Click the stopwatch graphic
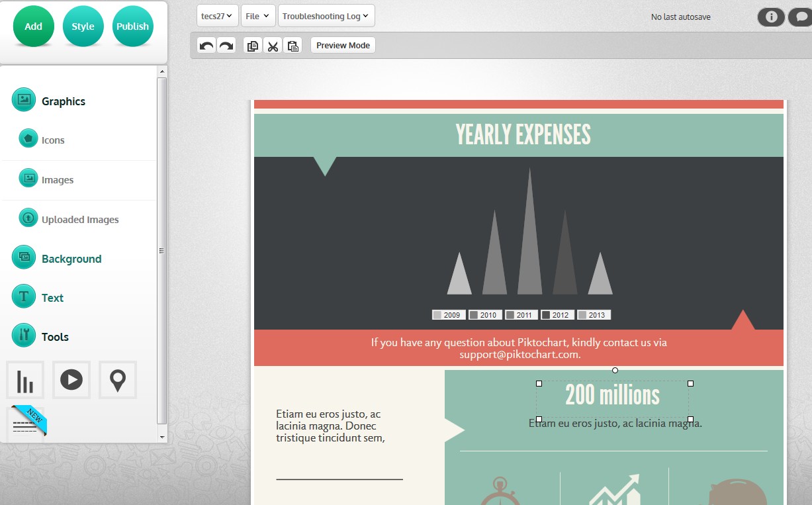Viewport: 812px width, 505px height. click(x=500, y=491)
